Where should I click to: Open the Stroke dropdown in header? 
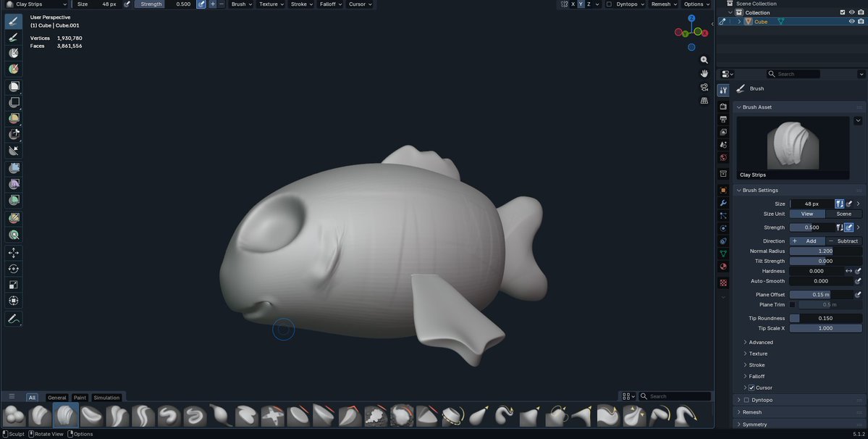[302, 4]
